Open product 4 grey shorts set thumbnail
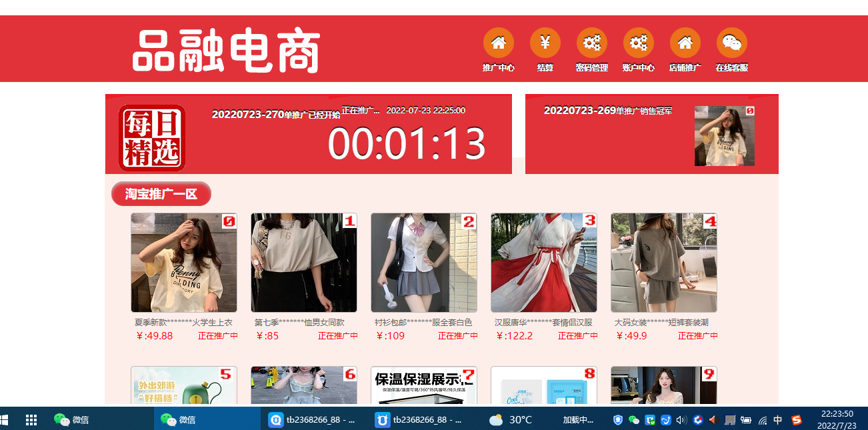This screenshot has width=868, height=430. 664,263
